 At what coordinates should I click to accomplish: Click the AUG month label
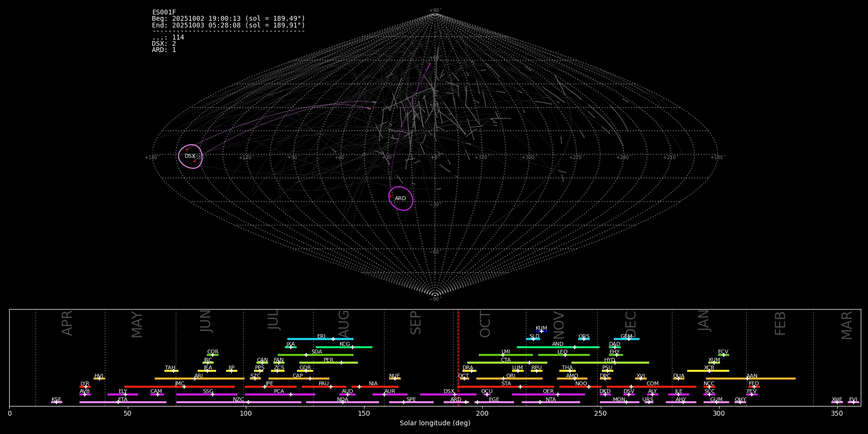pos(343,324)
